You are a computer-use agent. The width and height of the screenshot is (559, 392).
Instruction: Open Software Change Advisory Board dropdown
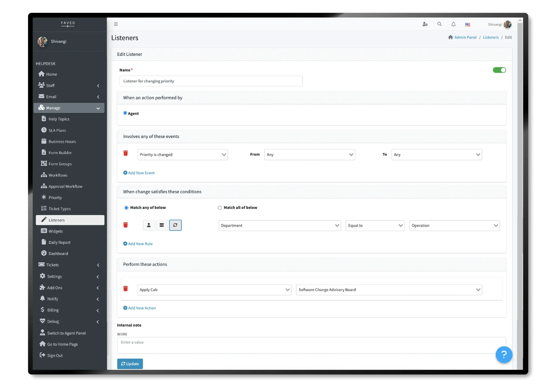tap(389, 290)
